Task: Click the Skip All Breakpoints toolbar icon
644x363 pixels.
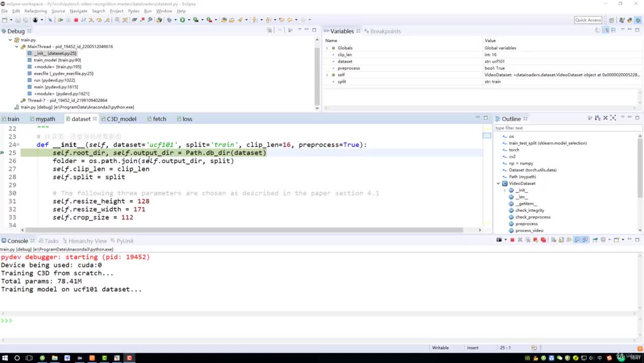Action: click(x=50, y=20)
